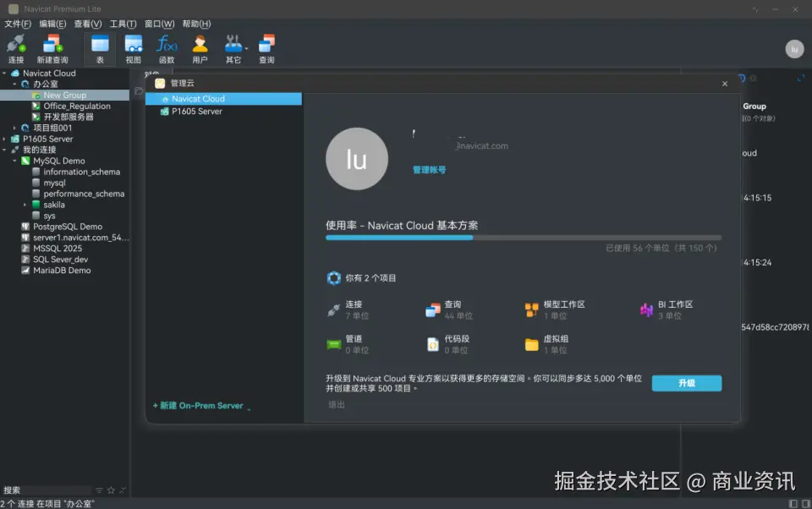
Task: Open the Tools menu
Action: 123,24
